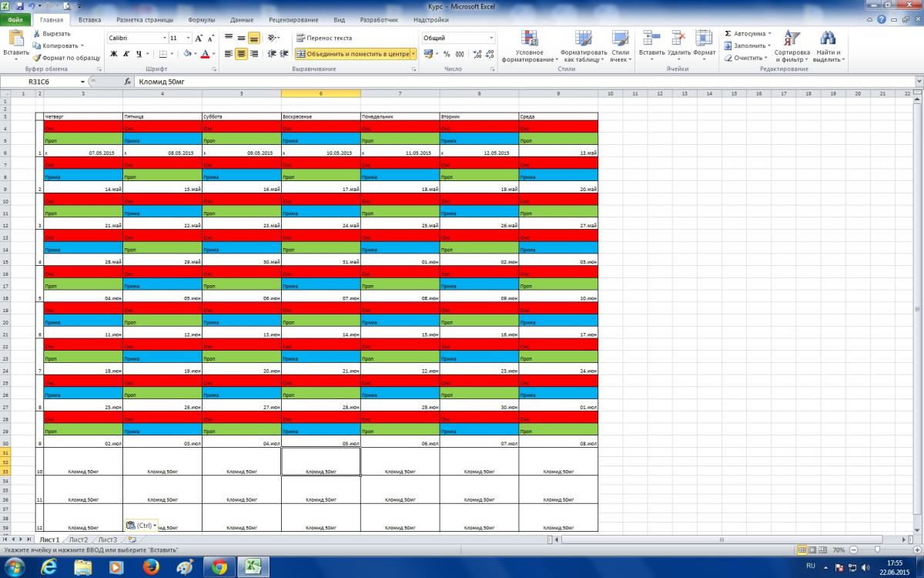The height and width of the screenshot is (578, 924).
Task: Click the Merge and Center (Объединить) button
Action: click(x=351, y=54)
